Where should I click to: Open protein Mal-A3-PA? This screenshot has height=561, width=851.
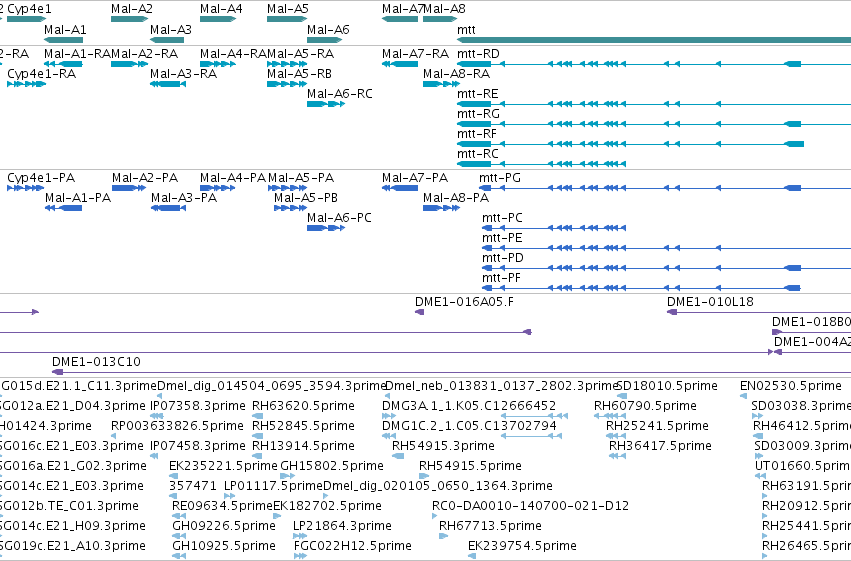tap(168, 208)
